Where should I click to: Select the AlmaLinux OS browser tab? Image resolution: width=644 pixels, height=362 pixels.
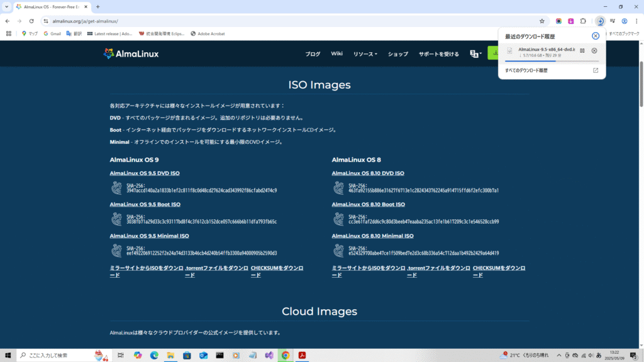point(52,6)
